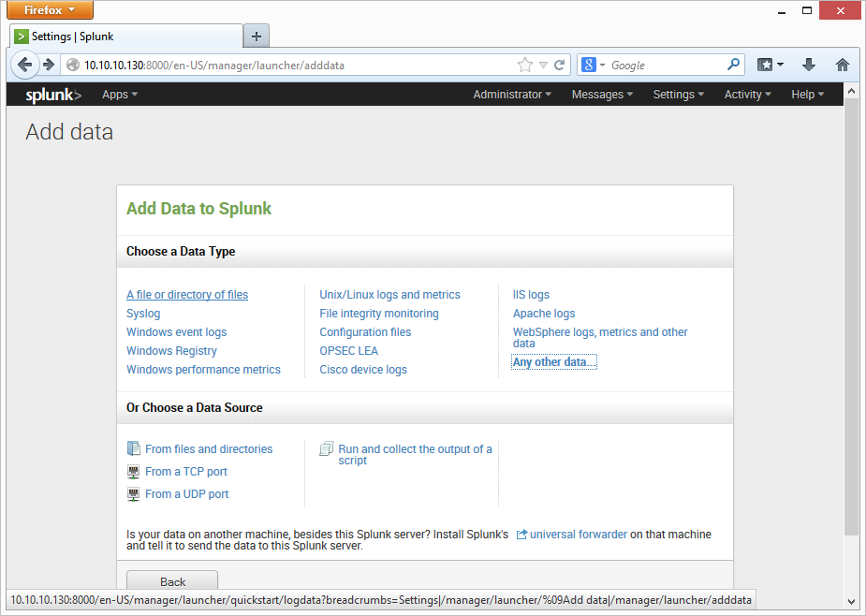The width and height of the screenshot is (866, 616).
Task: Open the universal forwarder link
Action: pyautogui.click(x=579, y=535)
